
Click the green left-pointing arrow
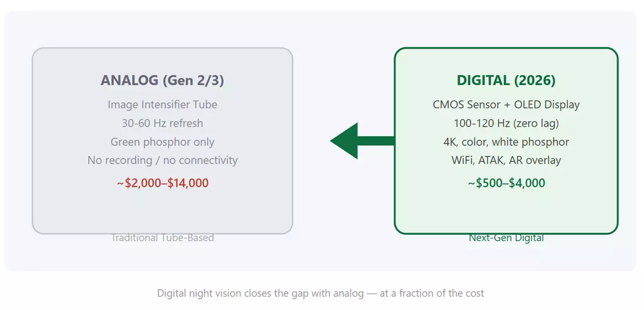click(362, 141)
